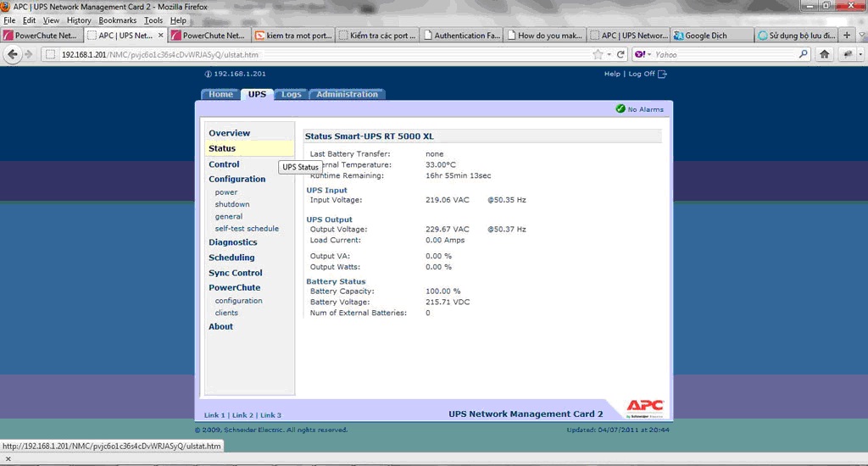Screen dimensions: 868x466
Task: Reload the page with the refresh icon
Action: (620, 54)
